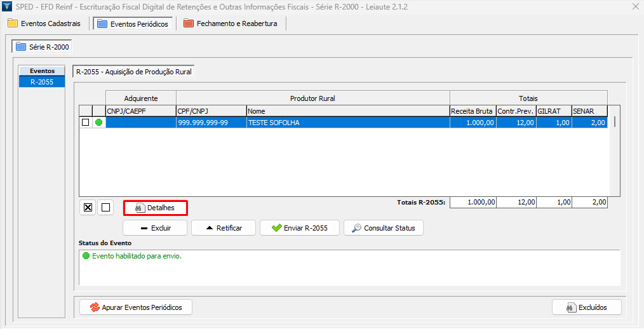Viewport: 644px width, 329px height.
Task: Click the blue folder icon on Série R-2000
Action: [21, 47]
